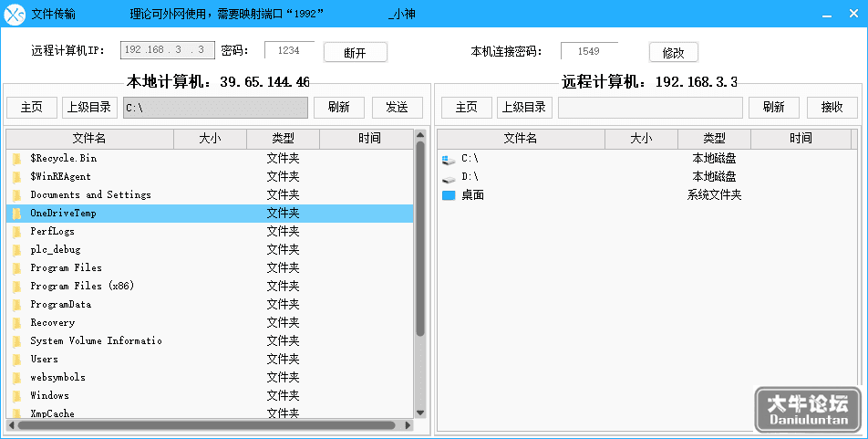Click the remote desktop 桌面 folder icon
868x439 pixels.
pos(449,195)
